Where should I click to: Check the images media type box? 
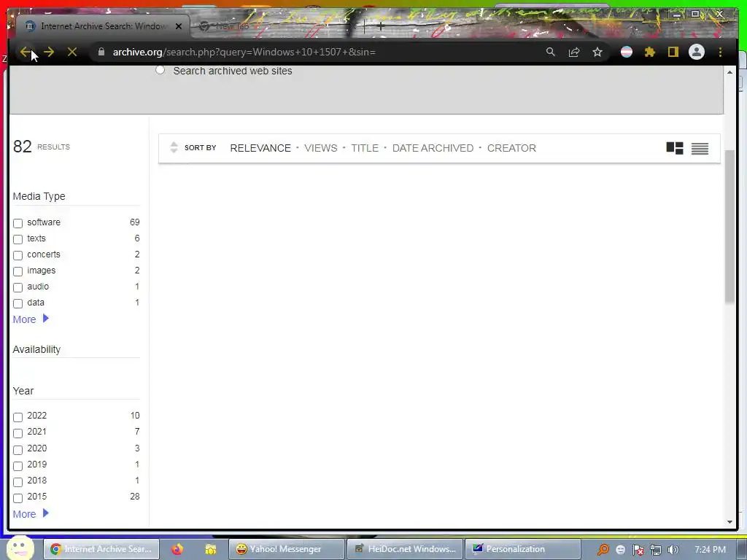click(x=18, y=271)
